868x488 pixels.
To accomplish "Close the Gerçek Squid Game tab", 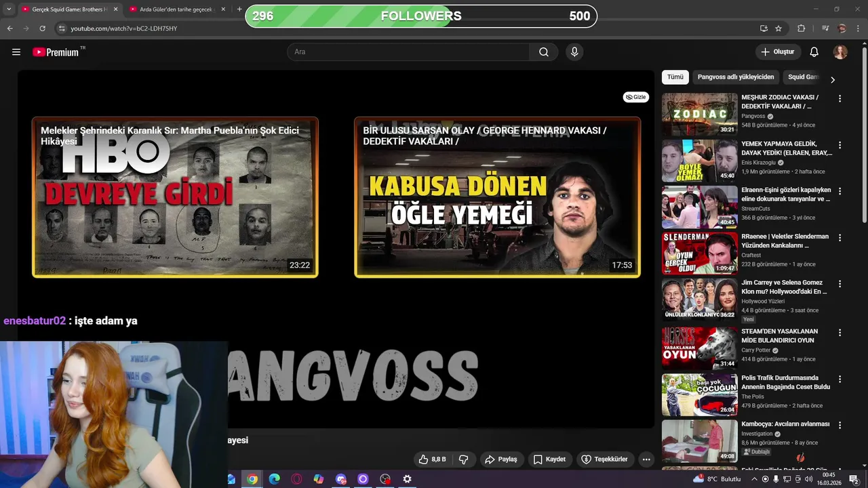I will [115, 9].
